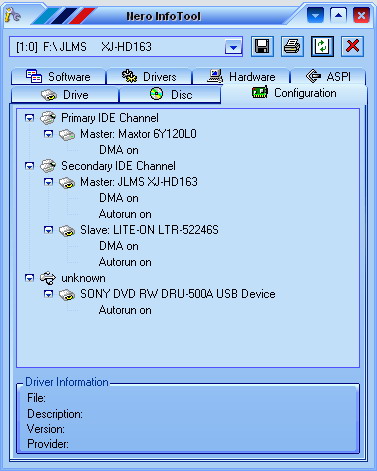Screen dimensions: 377x471
Task: Click the File: label in Driver Information
Action: coord(36,398)
